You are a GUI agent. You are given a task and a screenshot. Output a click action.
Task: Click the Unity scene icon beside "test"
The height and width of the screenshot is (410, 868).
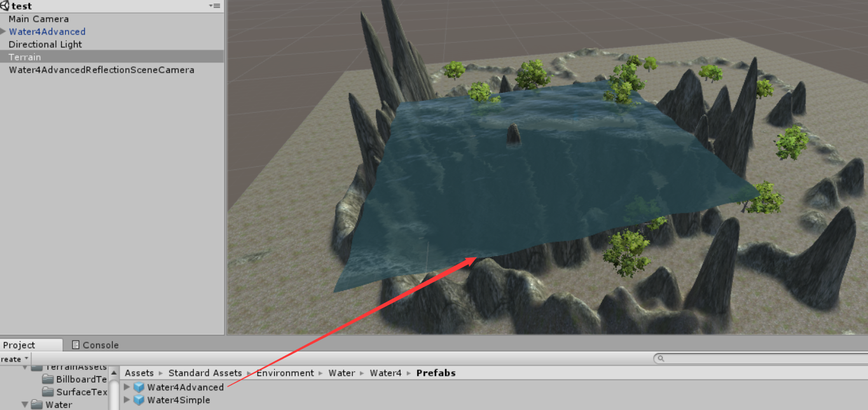point(5,5)
